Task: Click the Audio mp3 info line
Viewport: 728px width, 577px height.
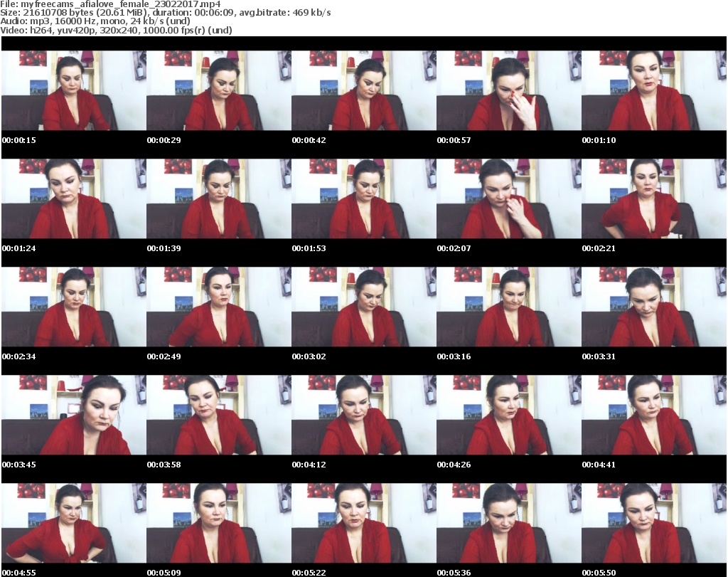Action: 95,21
